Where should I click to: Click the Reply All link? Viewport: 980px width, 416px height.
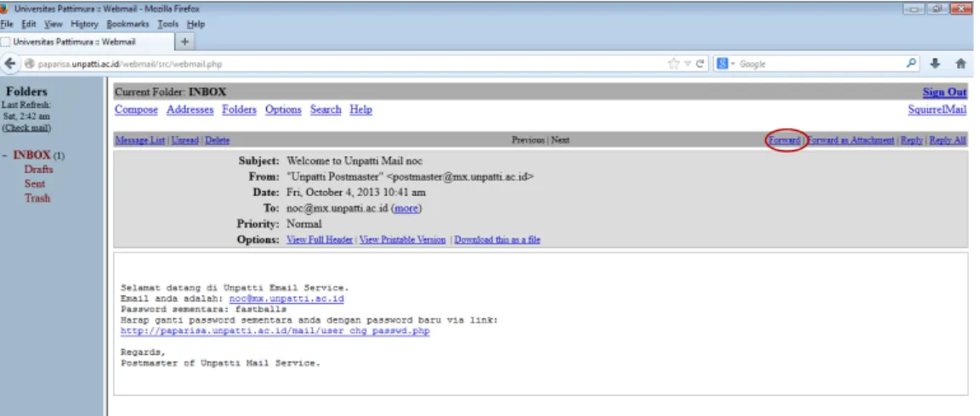948,140
